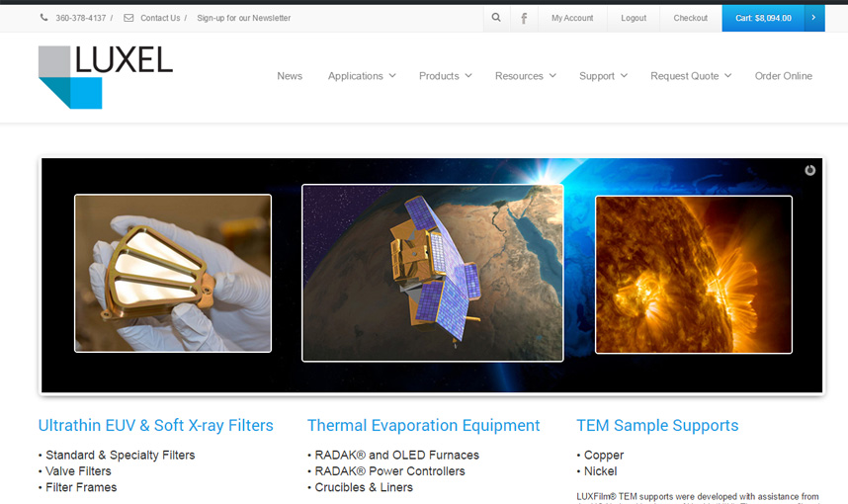Viewport: 848px width, 504px height.
Task: Go to Order Online
Action: tap(783, 76)
